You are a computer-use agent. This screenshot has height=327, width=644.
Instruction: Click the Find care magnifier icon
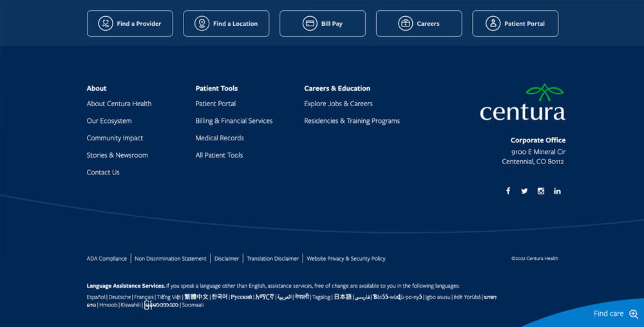pyautogui.click(x=633, y=314)
